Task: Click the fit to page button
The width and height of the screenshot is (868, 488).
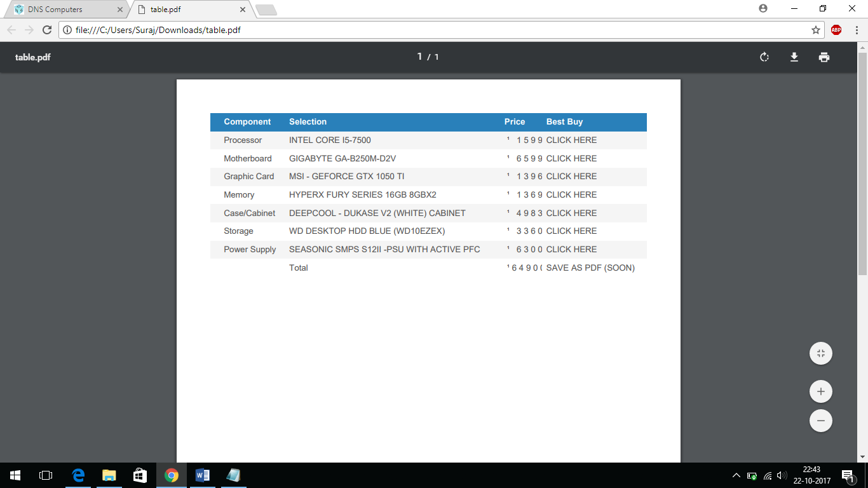Action: (821, 353)
